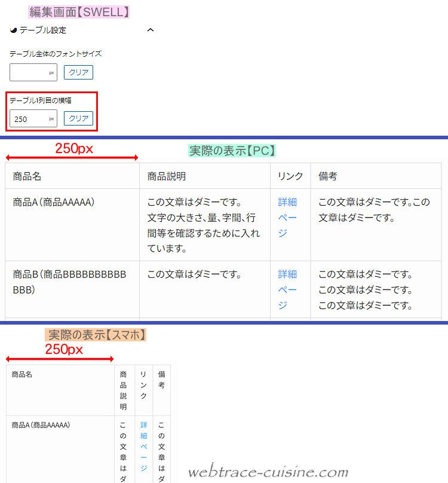Collapse the テーブル設定 panel chevron
The width and height of the screenshot is (448, 483).
[x=151, y=30]
